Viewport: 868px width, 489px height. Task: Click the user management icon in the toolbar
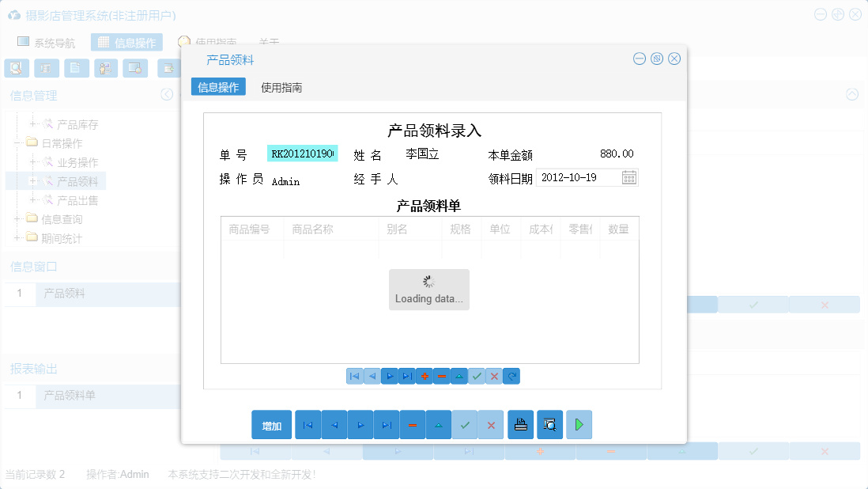(105, 68)
